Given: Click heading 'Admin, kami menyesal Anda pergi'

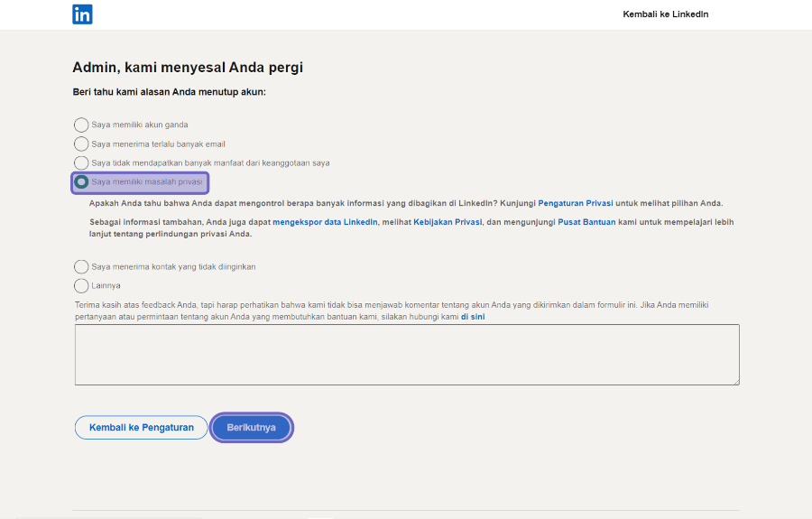Looking at the screenshot, I should (x=188, y=68).
